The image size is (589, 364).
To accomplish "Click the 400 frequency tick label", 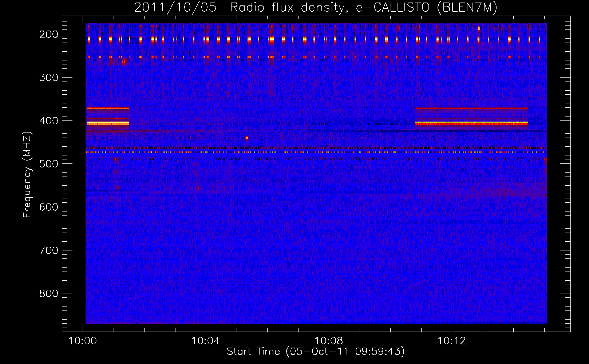I will (49, 121).
